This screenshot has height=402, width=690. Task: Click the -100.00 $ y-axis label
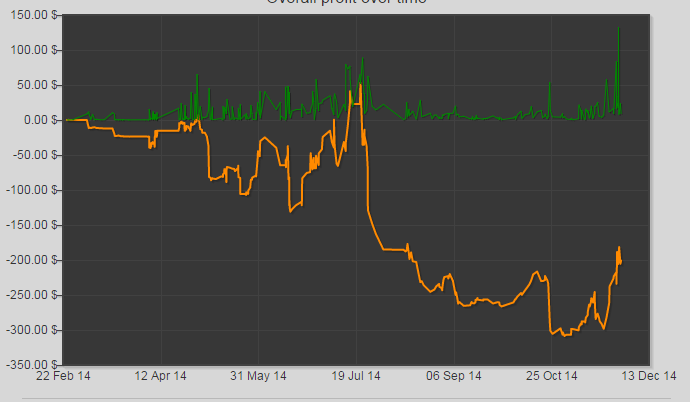(x=32, y=190)
